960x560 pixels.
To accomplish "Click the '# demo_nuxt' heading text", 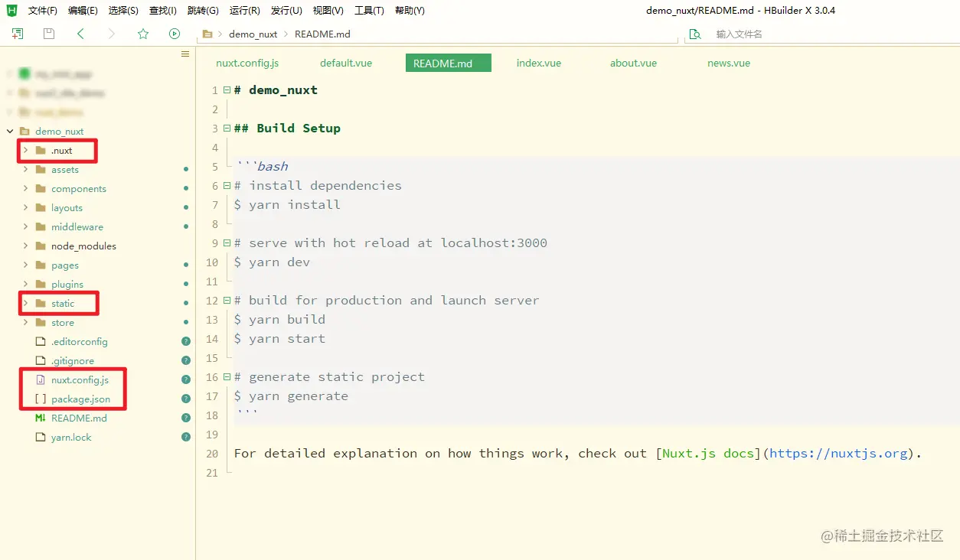I will (x=276, y=90).
